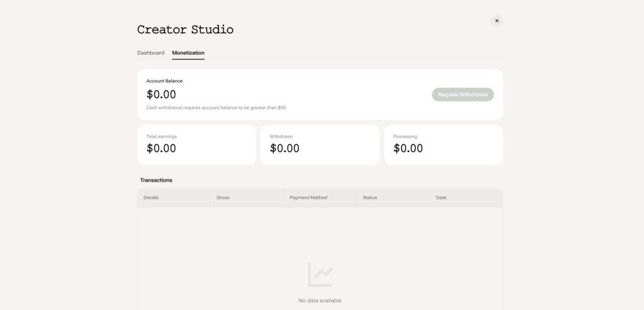Select the Processing card
644x310 pixels.
click(443, 145)
